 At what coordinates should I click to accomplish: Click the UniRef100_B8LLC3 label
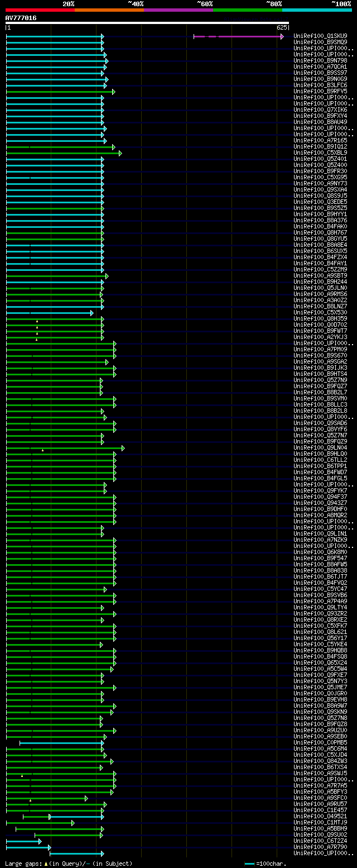point(320,404)
